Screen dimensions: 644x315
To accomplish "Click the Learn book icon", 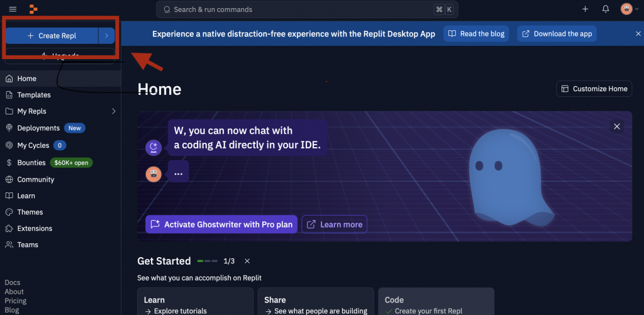I will pyautogui.click(x=9, y=196).
